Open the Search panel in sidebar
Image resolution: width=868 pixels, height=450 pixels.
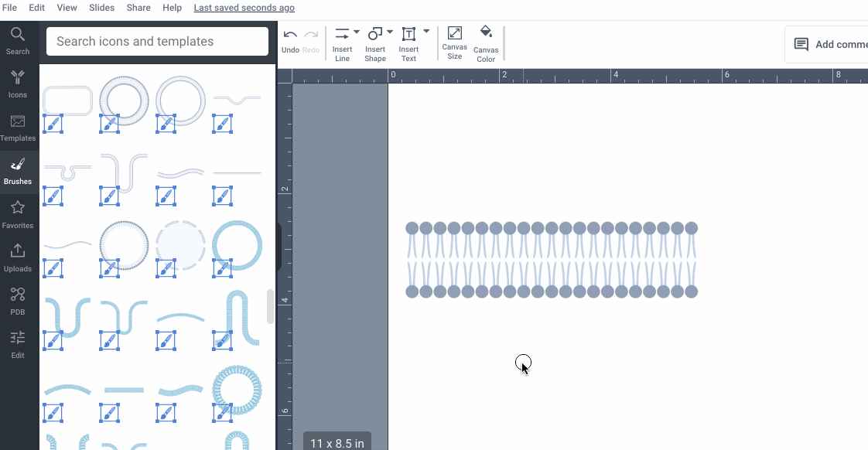18,41
